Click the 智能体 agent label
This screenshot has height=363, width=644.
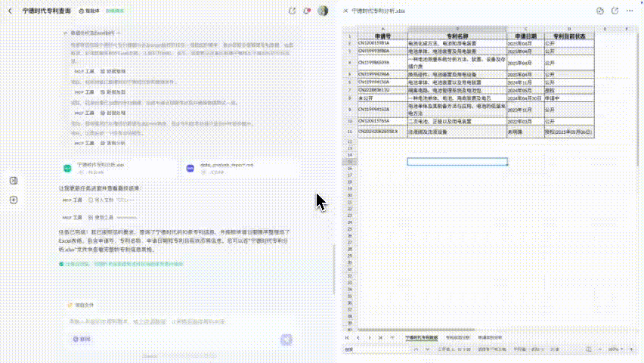(89, 11)
